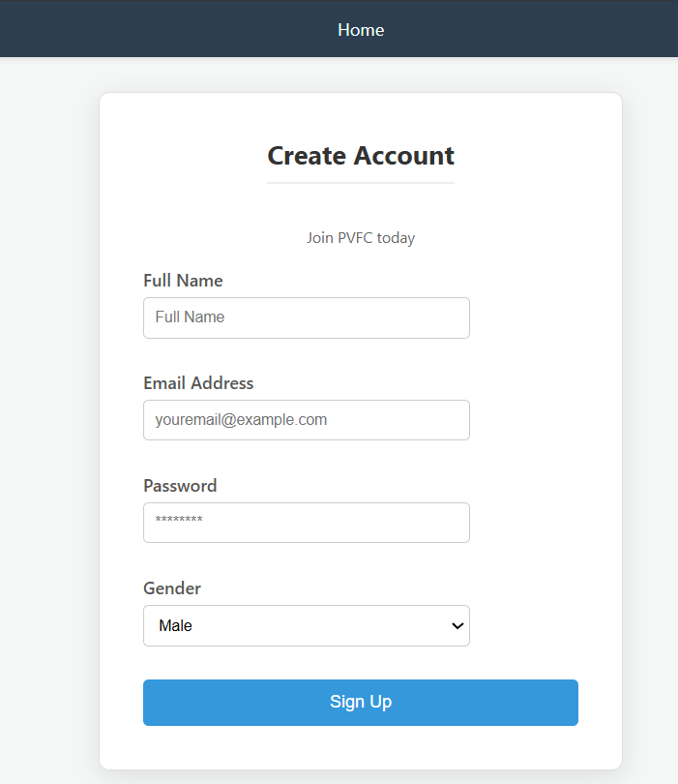Click the 'Gender' field label
Viewport: 678px width, 784px height.
click(172, 588)
